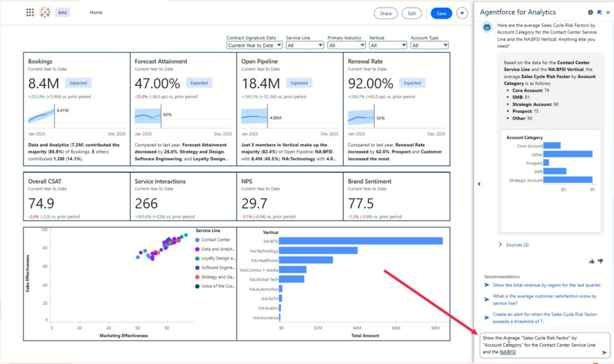This screenshot has width=614, height=364.
Task: Click the Bookings sparkline chart
Action: click(x=41, y=116)
